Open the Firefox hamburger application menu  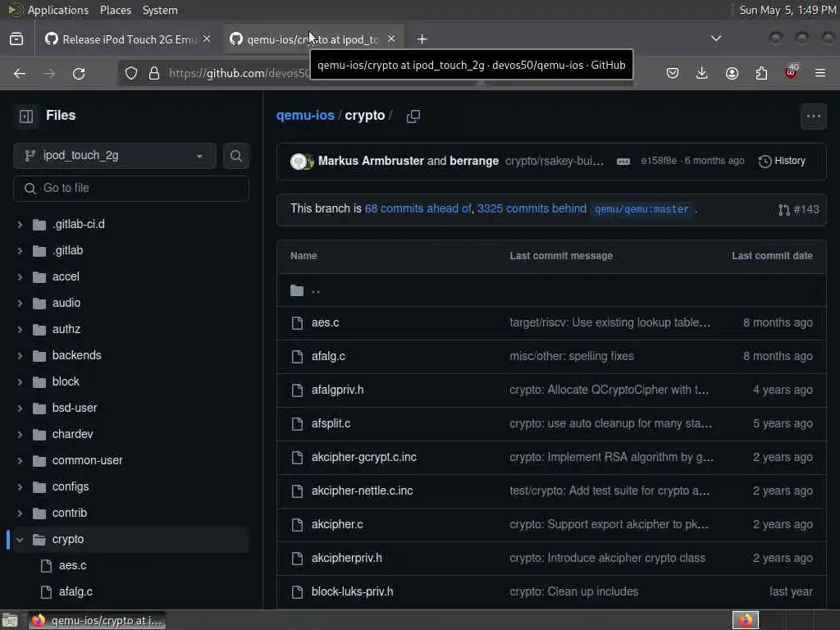[x=820, y=73]
